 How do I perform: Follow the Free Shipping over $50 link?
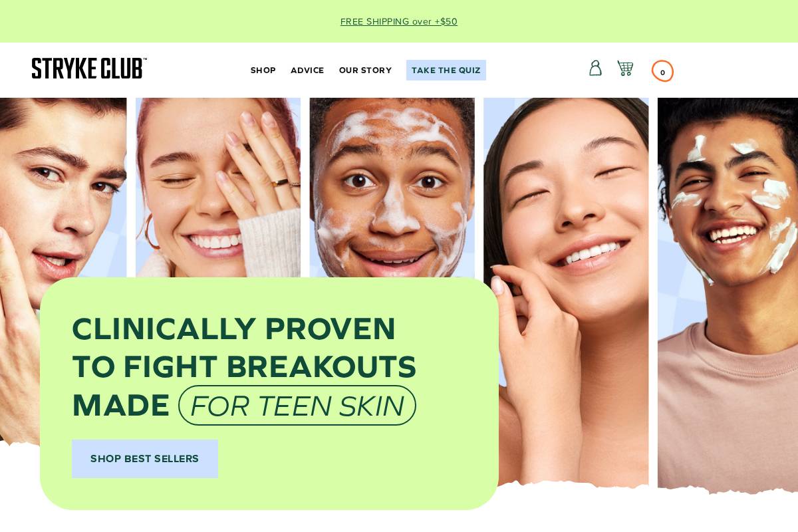pyautogui.click(x=399, y=21)
